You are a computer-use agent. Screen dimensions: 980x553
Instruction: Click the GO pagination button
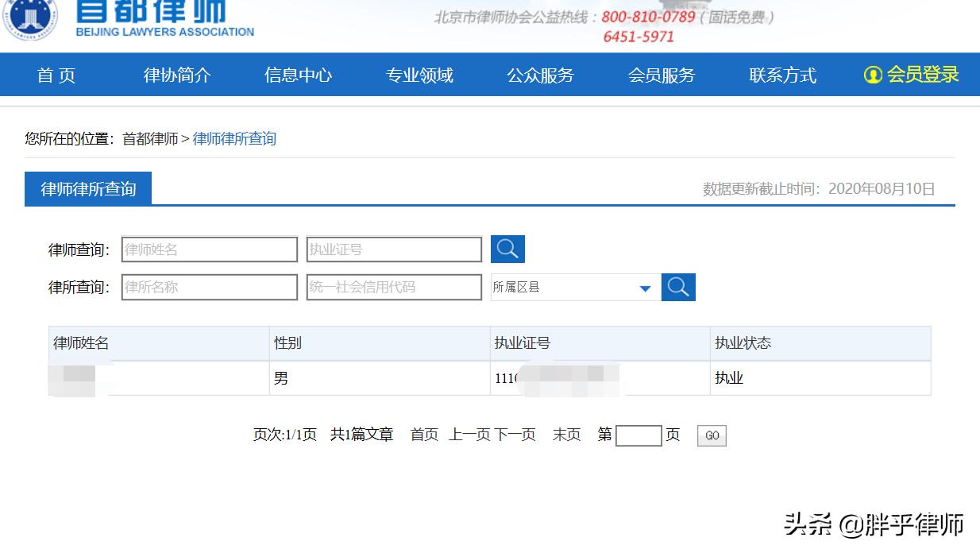[711, 435]
